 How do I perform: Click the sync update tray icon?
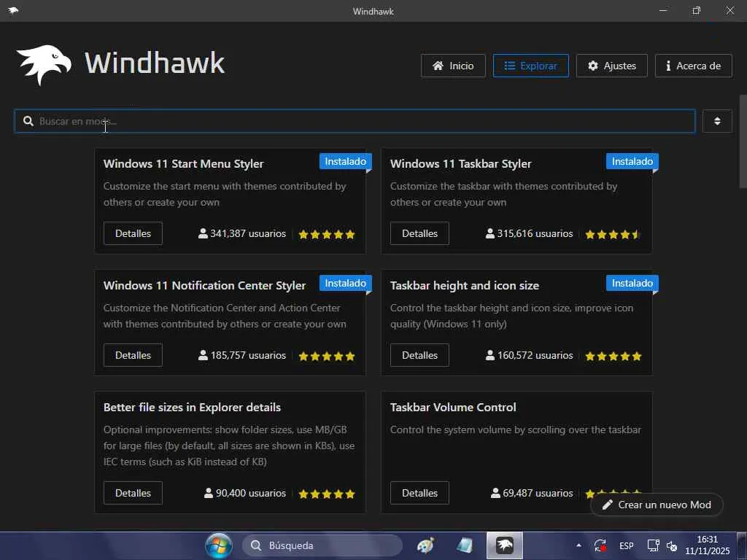tap(600, 545)
